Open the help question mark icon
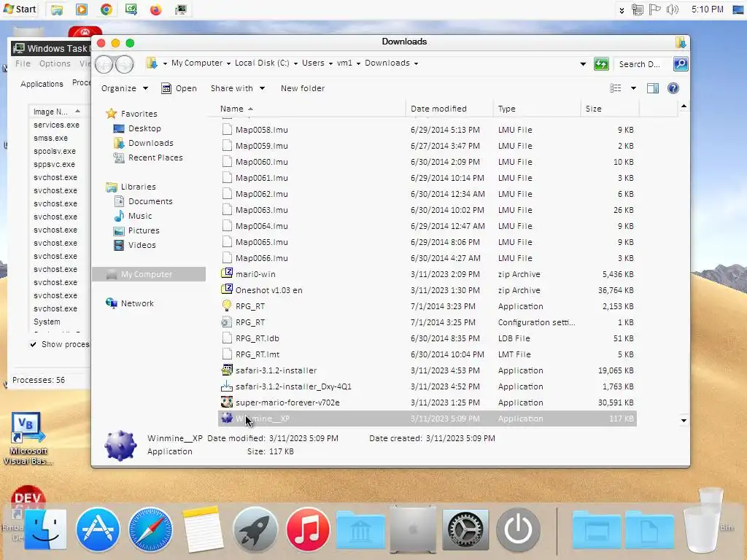The image size is (747, 560). tap(673, 88)
